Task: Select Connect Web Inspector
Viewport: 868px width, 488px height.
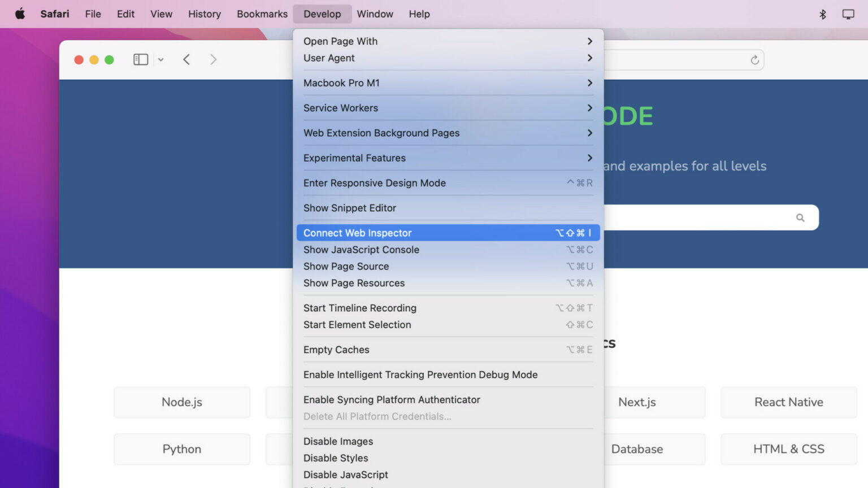Action: (448, 233)
